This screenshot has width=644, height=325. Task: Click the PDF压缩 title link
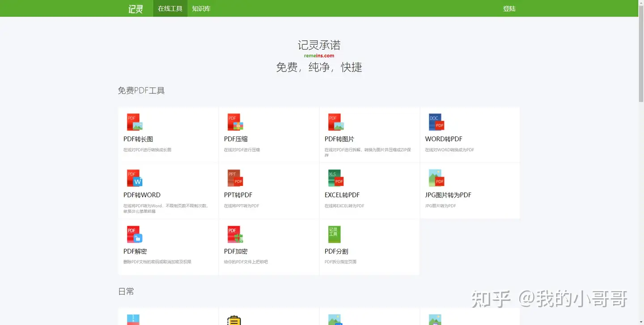point(236,139)
